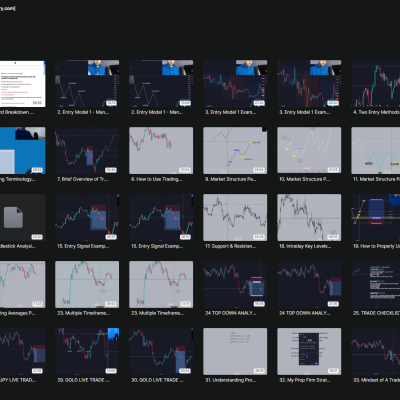Image resolution: width=400 pixels, height=400 pixels.
Task: Click the 'JPY LIVE TRAD...' label
Action: (18, 380)
